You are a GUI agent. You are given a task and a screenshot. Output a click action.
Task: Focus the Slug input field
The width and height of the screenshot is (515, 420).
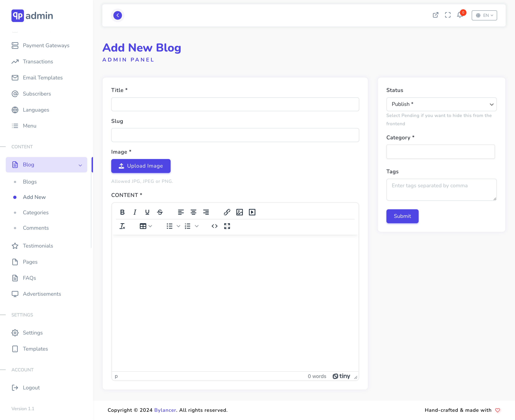(x=235, y=135)
